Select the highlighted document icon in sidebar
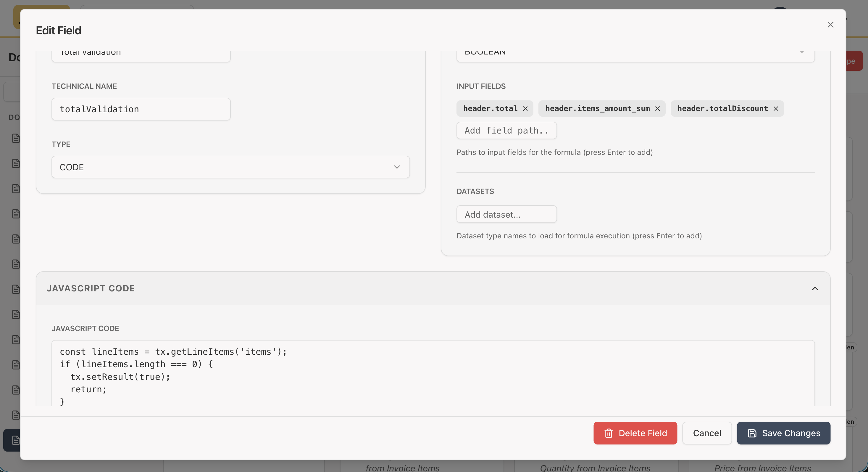This screenshot has height=472, width=868. click(15, 440)
